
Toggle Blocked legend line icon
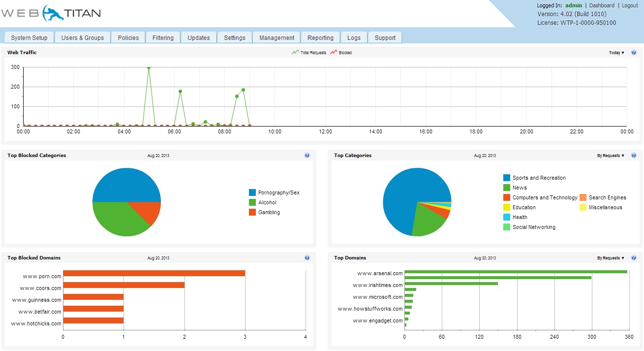[334, 52]
